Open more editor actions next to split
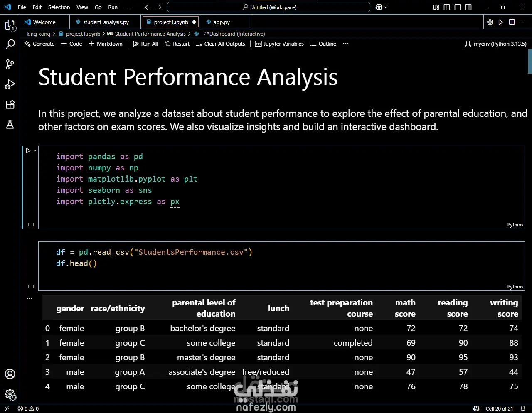 522,22
